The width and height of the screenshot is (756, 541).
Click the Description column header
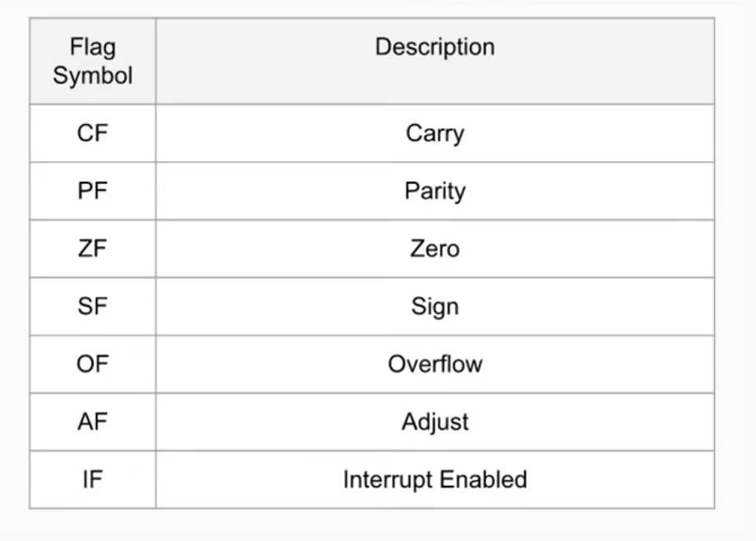(x=435, y=47)
